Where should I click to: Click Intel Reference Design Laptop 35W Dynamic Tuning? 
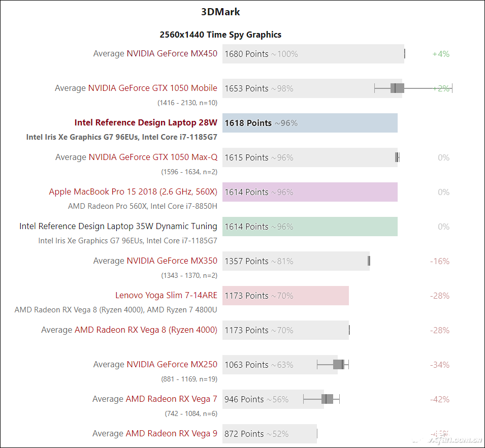point(118,227)
